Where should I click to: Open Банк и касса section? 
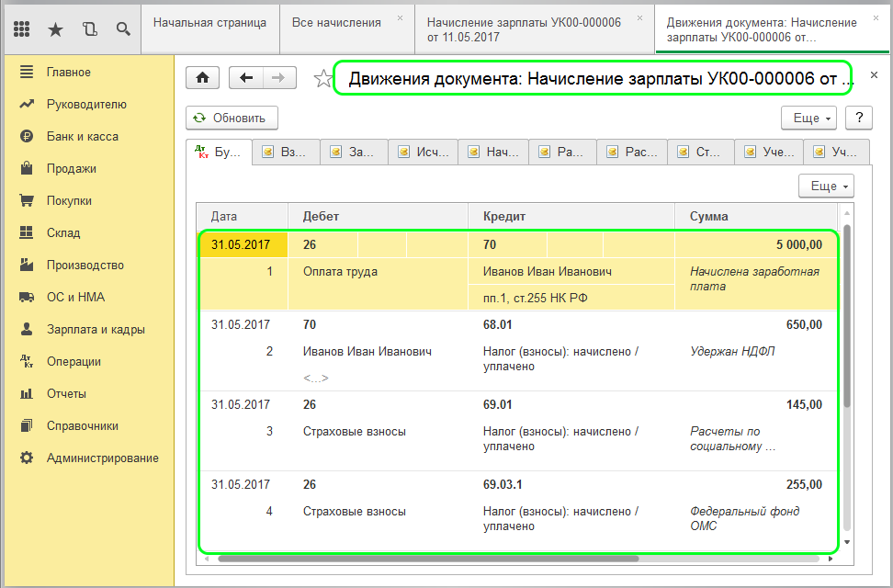[x=83, y=137]
